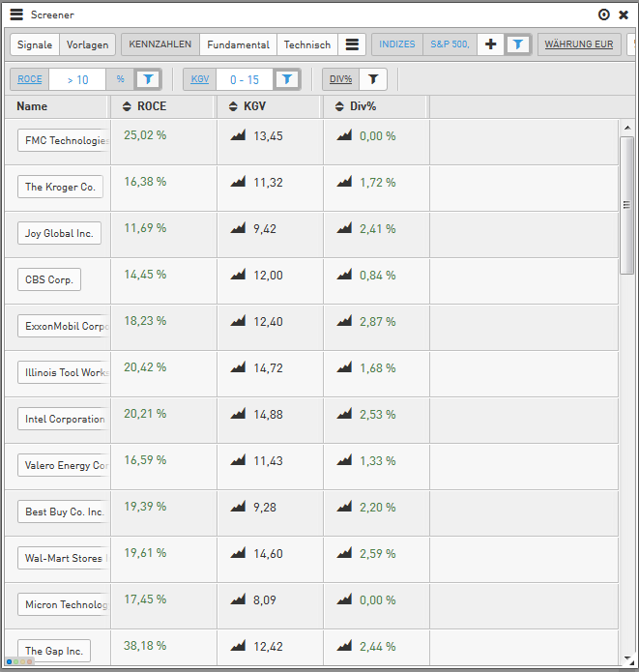Toggle the KGV filter funnel
The width and height of the screenshot is (639, 672).
tap(287, 79)
